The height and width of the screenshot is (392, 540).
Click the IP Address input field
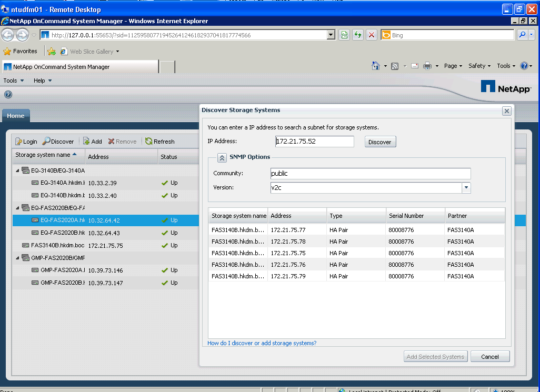tap(315, 142)
